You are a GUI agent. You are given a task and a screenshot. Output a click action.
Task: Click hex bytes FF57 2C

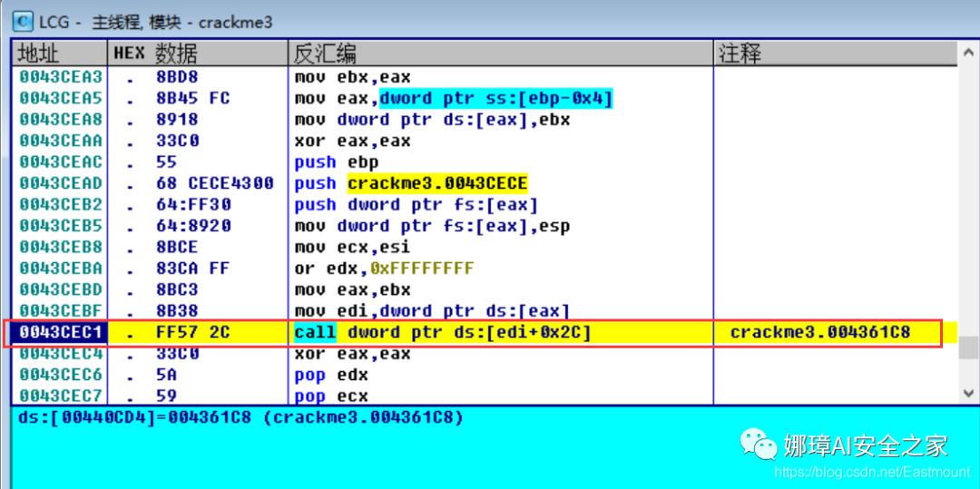tap(193, 333)
